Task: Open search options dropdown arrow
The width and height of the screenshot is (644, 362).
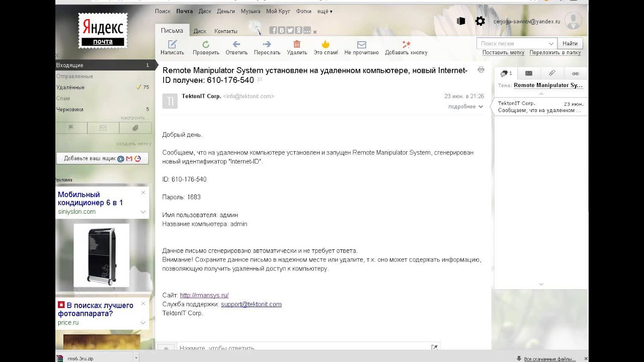Action: click(551, 44)
